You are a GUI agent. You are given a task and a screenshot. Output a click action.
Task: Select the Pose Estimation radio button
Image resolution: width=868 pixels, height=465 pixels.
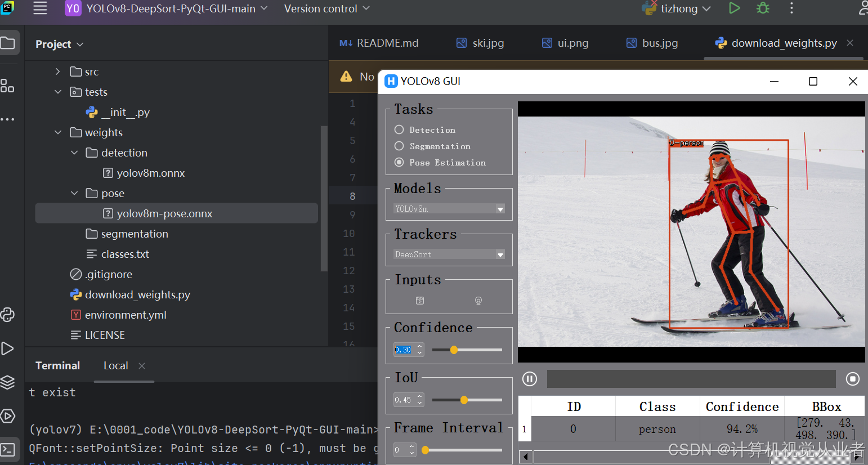coord(399,162)
